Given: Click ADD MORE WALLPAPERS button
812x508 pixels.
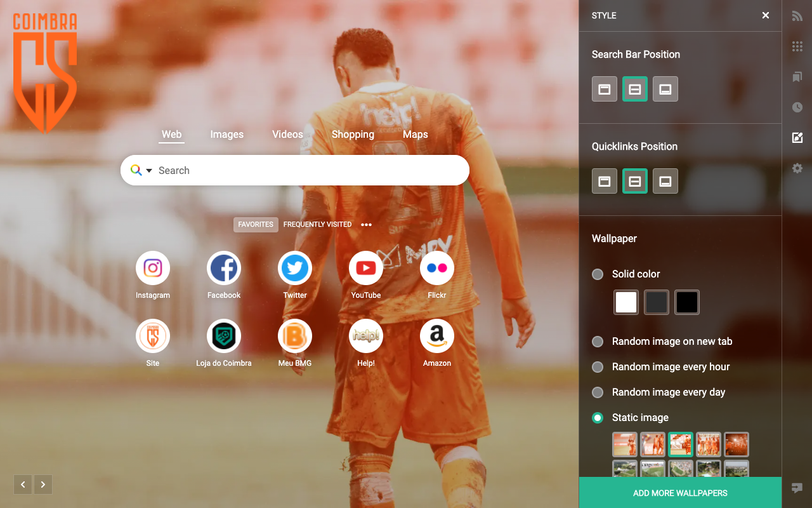Looking at the screenshot, I should (x=680, y=493).
